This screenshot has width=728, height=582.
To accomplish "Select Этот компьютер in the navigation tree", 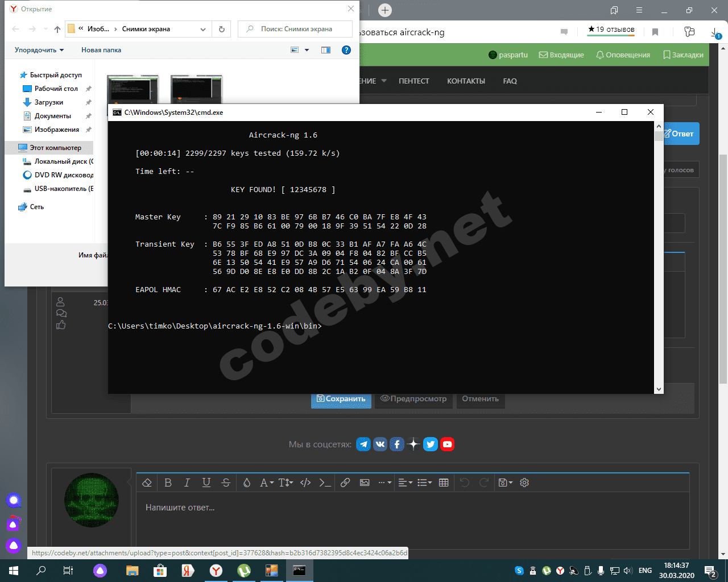I will 50,148.
